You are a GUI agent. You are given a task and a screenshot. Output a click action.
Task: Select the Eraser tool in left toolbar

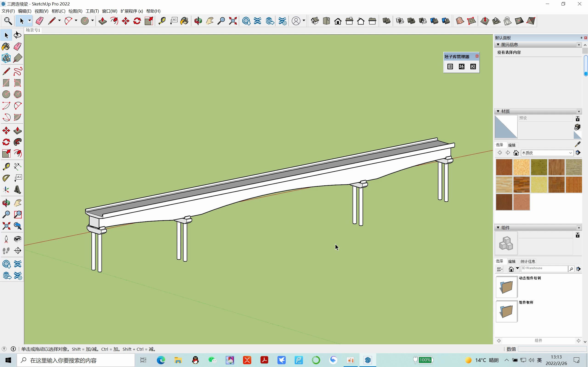tap(17, 46)
